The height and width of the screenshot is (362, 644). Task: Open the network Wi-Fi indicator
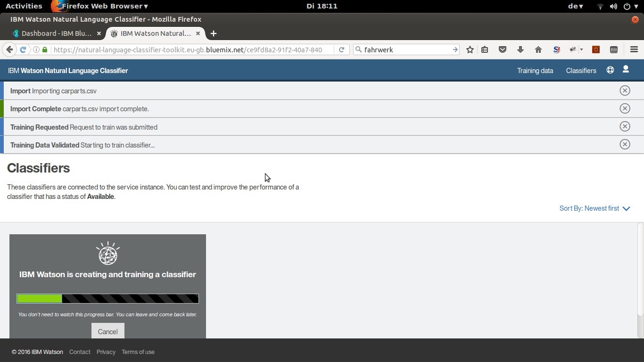pyautogui.click(x=600, y=6)
